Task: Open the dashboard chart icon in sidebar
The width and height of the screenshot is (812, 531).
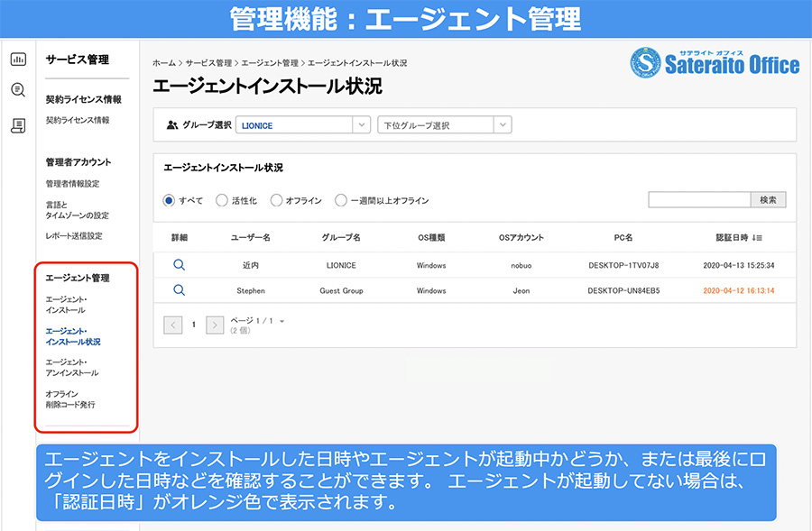Action: [x=18, y=59]
